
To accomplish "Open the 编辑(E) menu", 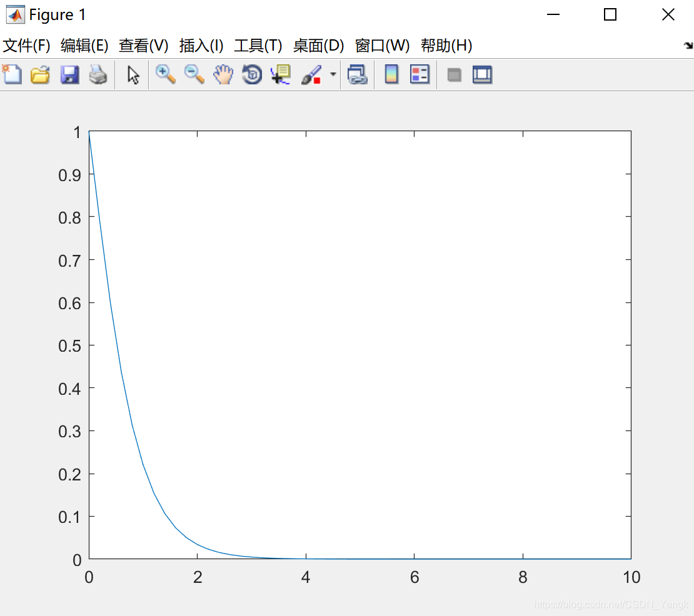I will point(84,46).
